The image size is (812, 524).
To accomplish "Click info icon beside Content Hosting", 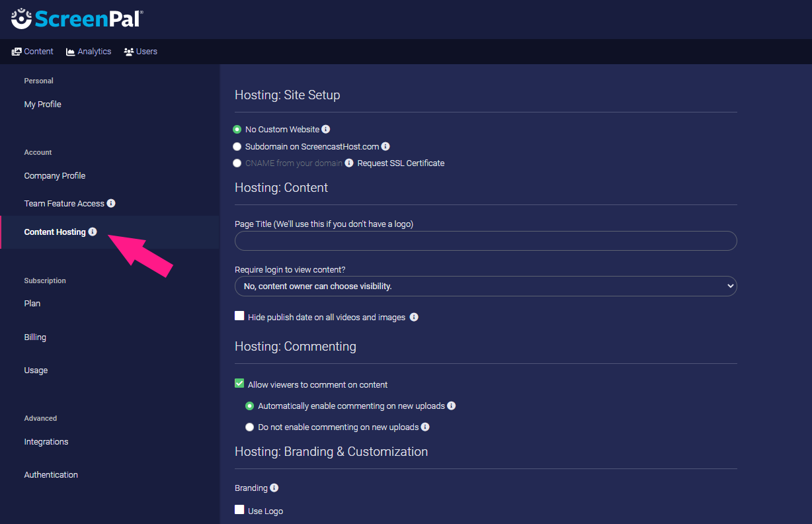I will coord(93,232).
